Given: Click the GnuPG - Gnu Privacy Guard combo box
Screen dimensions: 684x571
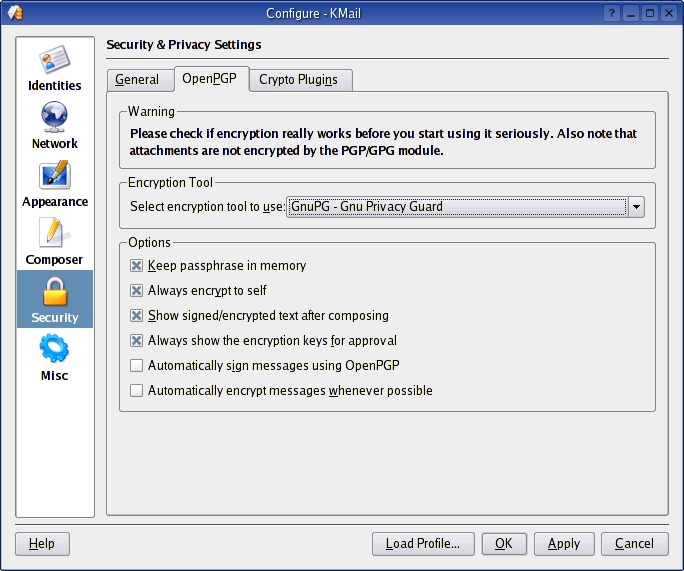Looking at the screenshot, I should (x=456, y=207).
